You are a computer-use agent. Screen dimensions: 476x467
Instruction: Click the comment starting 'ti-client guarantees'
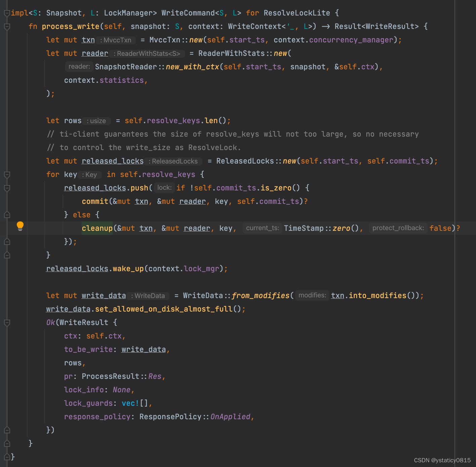233,134
